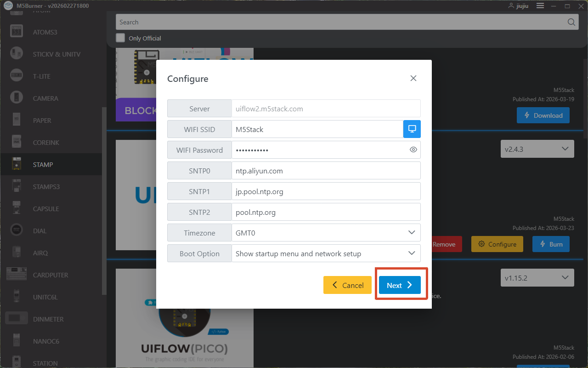
Task: Click the Next button
Action: click(x=400, y=285)
